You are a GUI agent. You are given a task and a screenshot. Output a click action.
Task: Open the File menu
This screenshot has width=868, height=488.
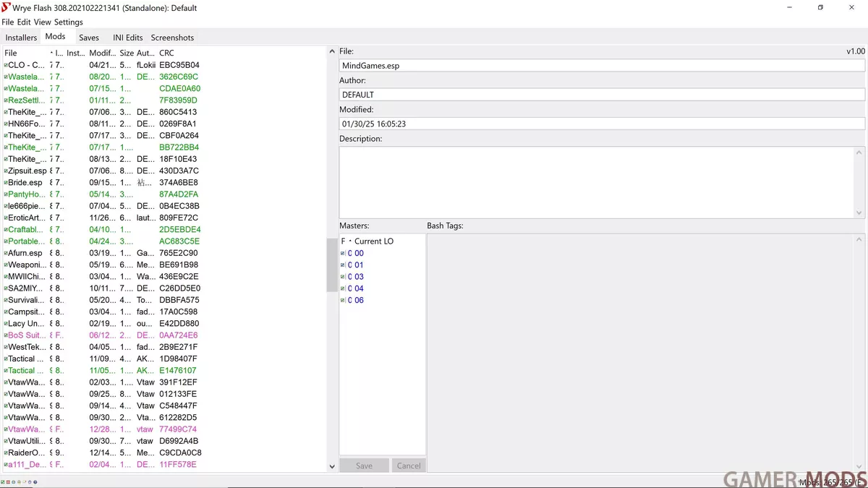[8, 22]
